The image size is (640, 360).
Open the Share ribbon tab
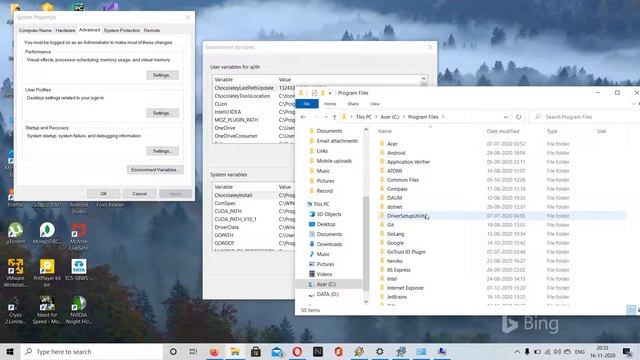(353, 104)
